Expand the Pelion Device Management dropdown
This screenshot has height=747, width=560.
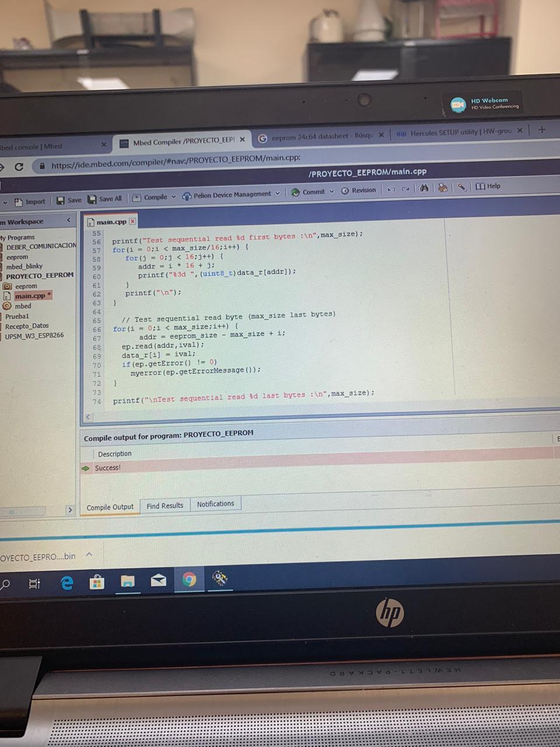click(x=278, y=193)
